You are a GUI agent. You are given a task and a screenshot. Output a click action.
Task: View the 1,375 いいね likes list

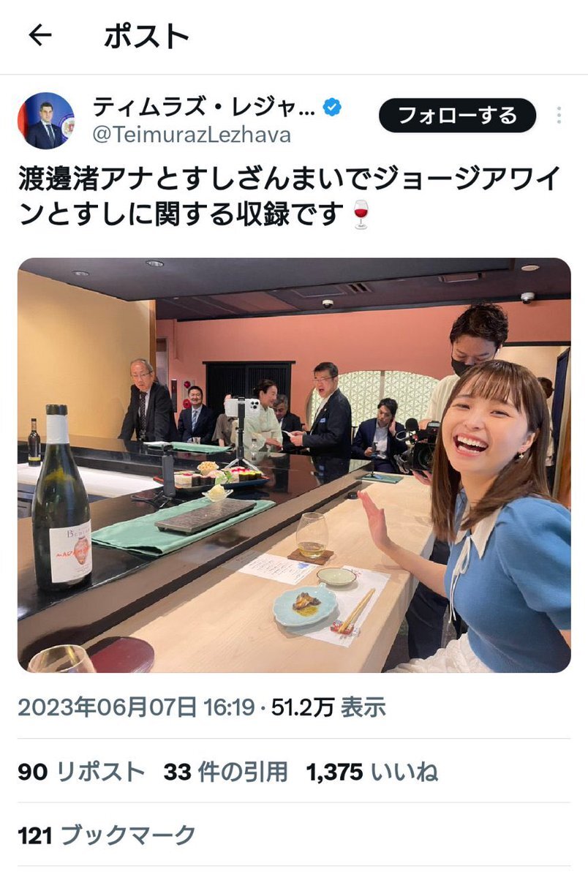click(x=372, y=772)
